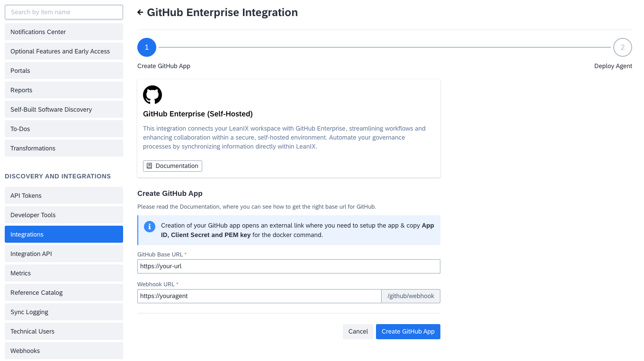644x361 pixels.
Task: Open Developer Tools page
Action: tap(64, 215)
